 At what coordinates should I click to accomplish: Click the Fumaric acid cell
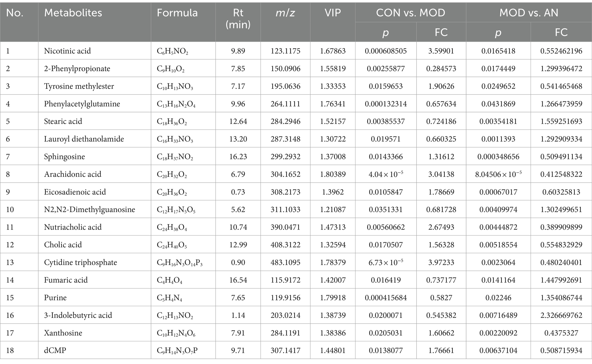[x=66, y=280]
